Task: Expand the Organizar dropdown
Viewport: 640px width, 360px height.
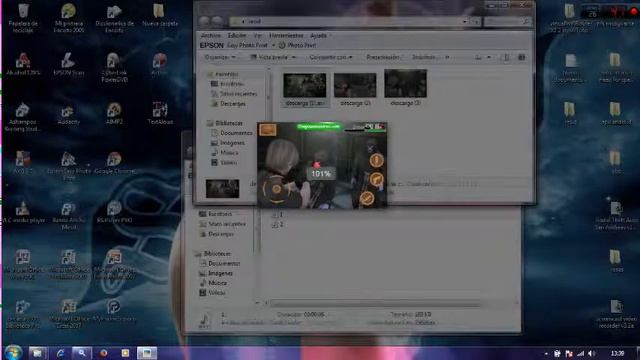Action: tap(220, 58)
